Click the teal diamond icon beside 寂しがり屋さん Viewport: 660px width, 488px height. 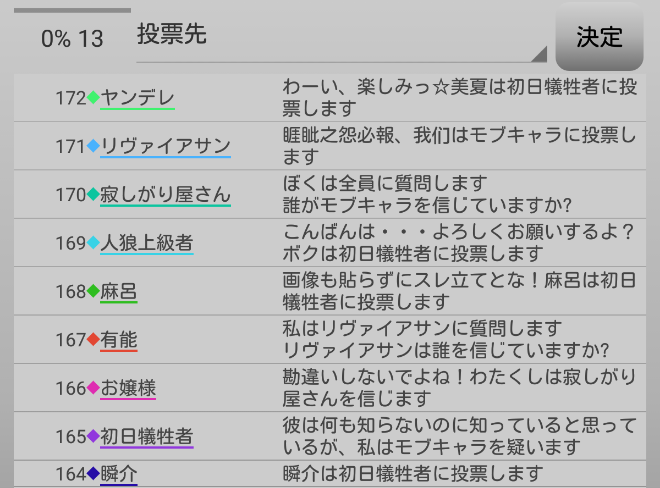point(94,194)
